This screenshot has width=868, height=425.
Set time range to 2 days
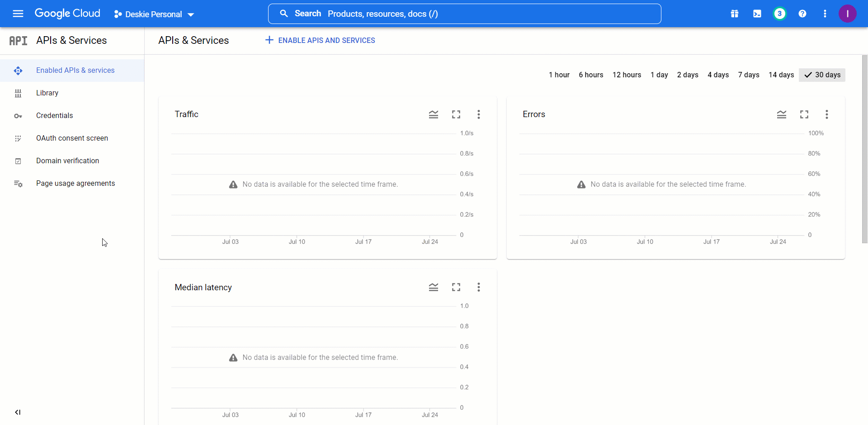(688, 75)
